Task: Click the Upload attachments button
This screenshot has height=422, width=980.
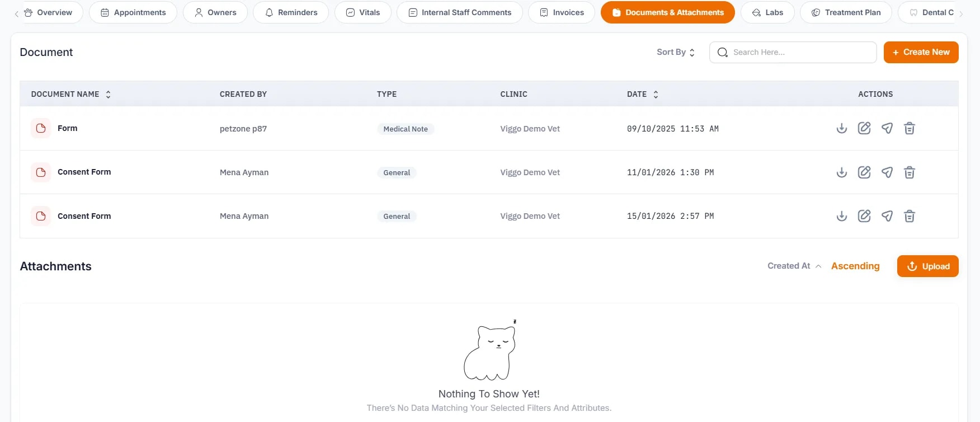Action: tap(928, 266)
